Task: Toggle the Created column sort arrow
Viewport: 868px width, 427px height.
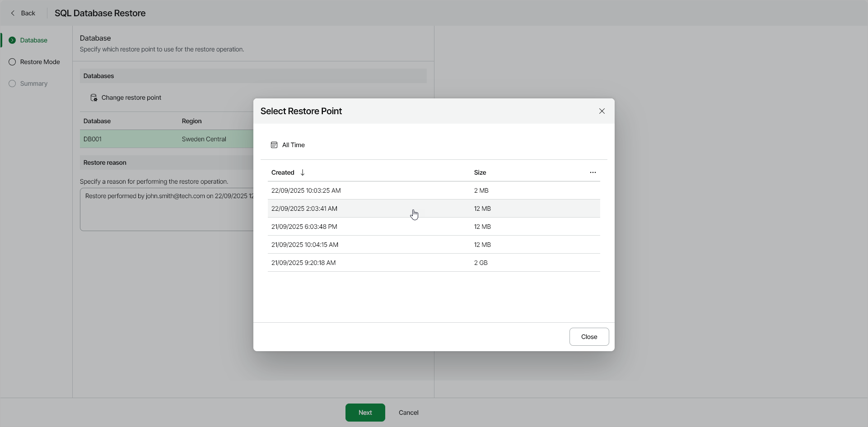Action: click(302, 172)
